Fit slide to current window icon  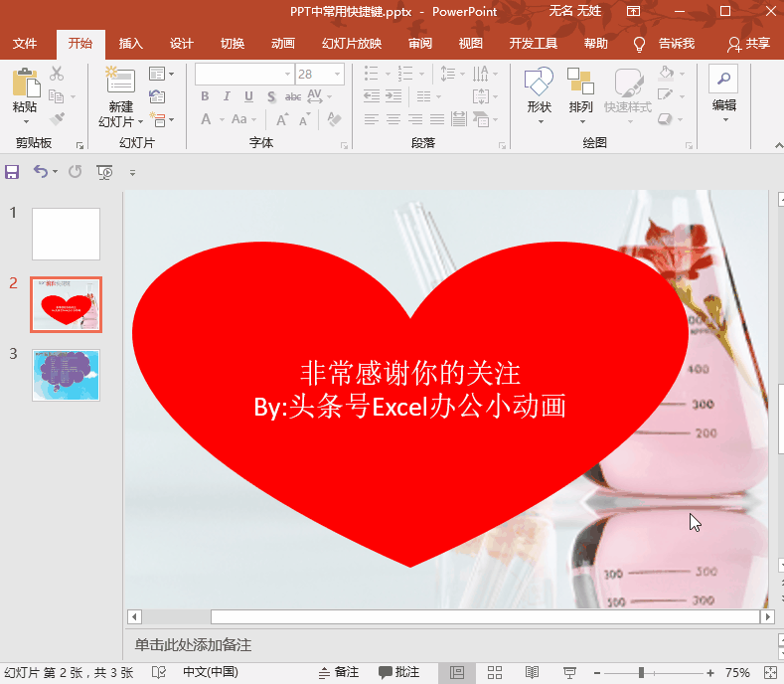tap(771, 672)
